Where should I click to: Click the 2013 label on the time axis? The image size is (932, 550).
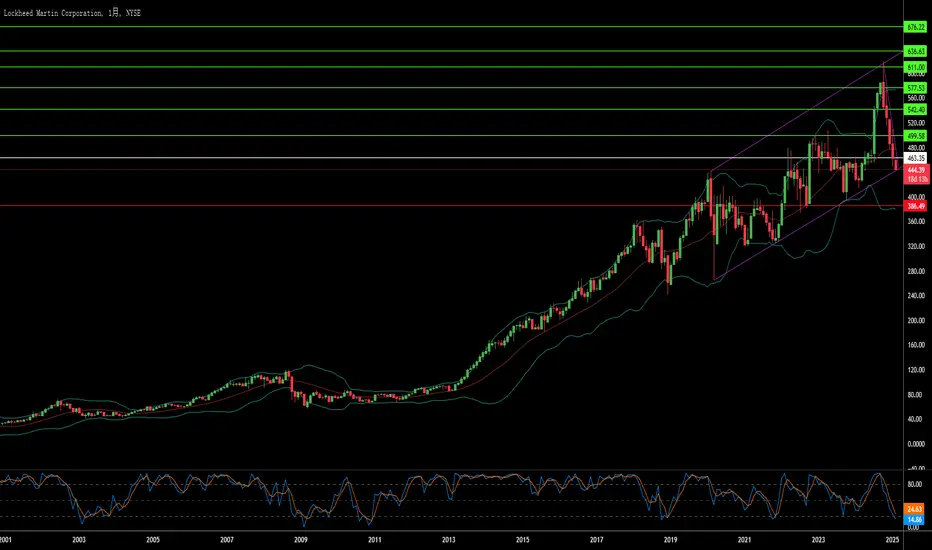[x=449, y=540]
